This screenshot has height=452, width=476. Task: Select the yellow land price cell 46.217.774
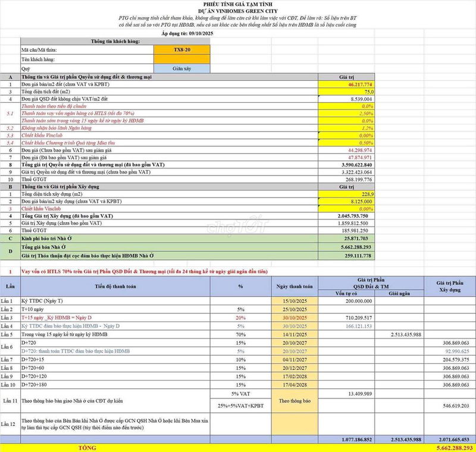coord(347,85)
